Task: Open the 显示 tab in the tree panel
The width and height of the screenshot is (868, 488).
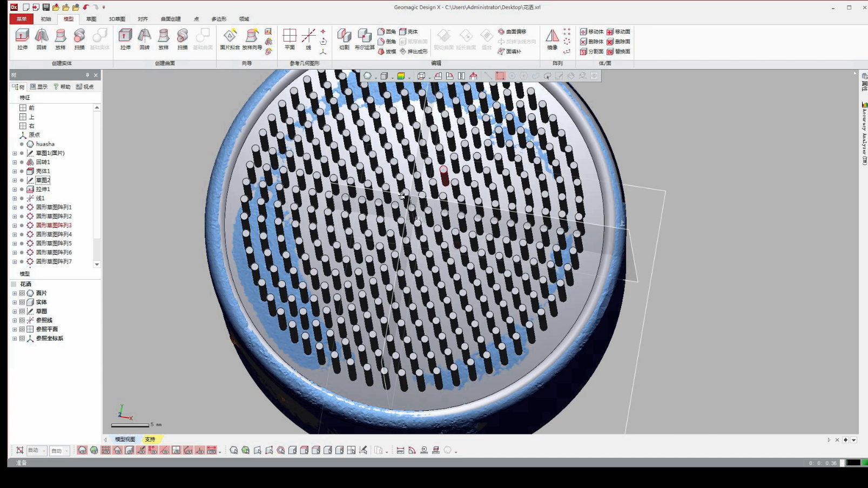Action: click(x=39, y=86)
